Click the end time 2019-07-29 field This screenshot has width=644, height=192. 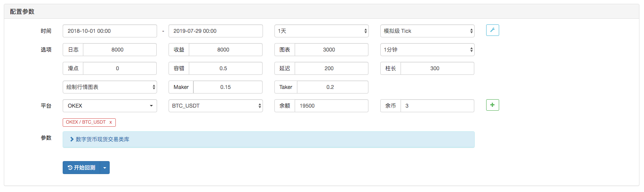(x=216, y=31)
